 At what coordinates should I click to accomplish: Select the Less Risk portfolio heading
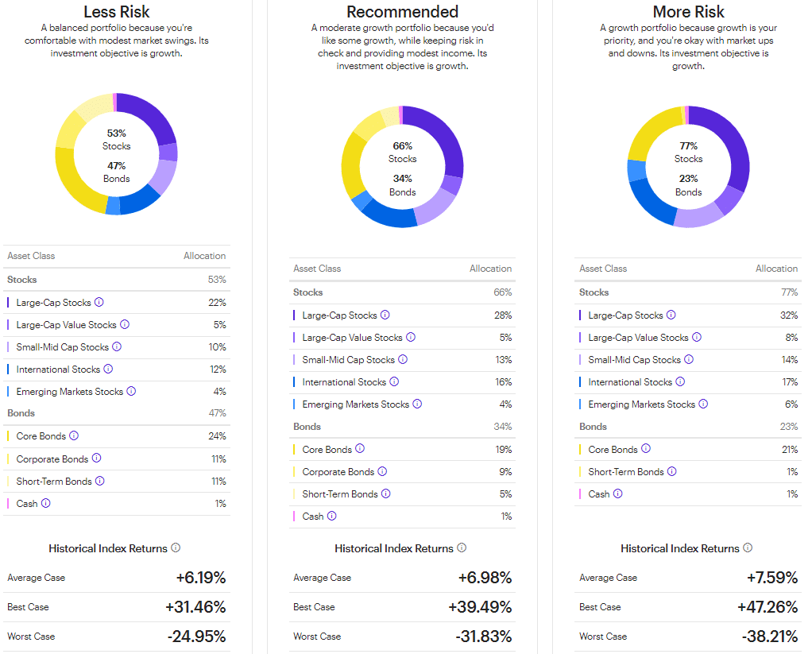point(116,12)
